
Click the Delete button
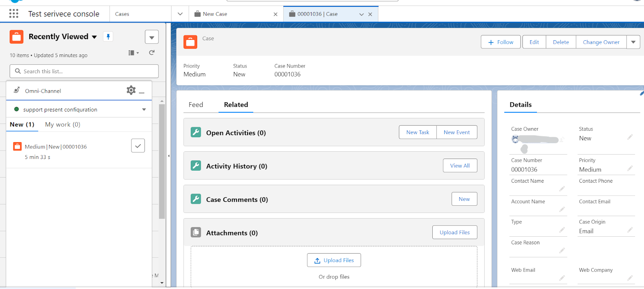tap(561, 42)
